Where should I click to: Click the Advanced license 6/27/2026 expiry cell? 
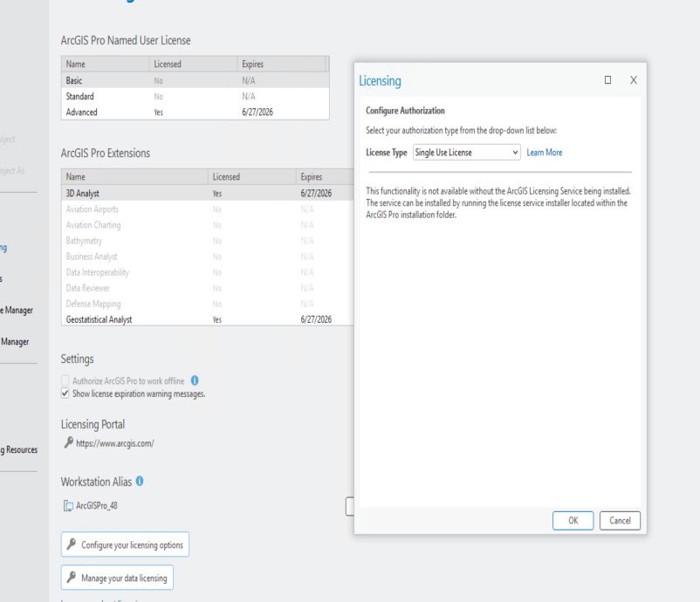257,112
